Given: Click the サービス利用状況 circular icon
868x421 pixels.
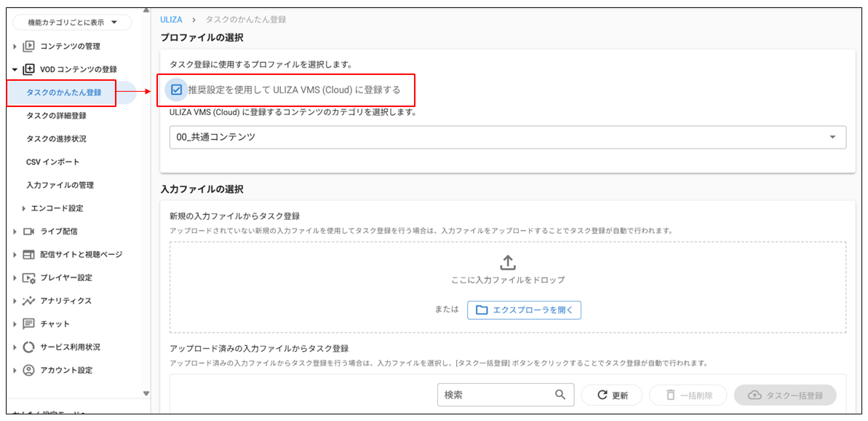Looking at the screenshot, I should click(x=28, y=347).
